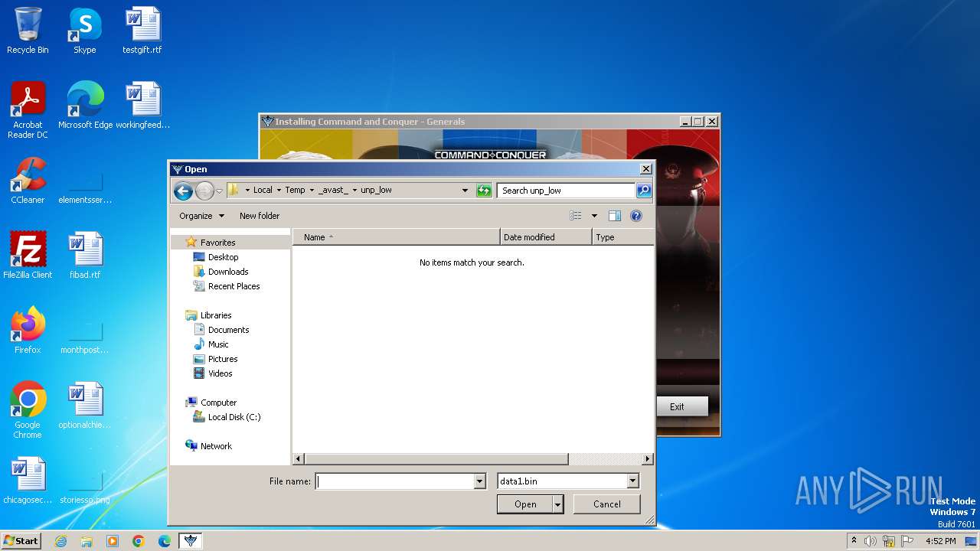The image size is (980, 551).
Task: Click the Start button
Action: tap(21, 540)
